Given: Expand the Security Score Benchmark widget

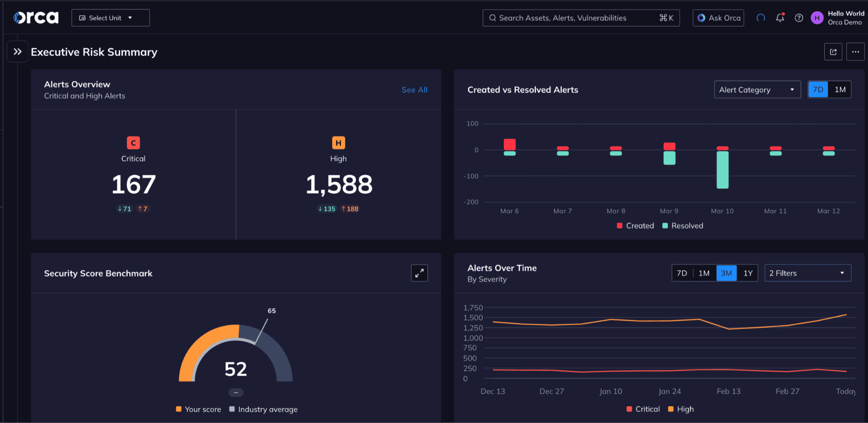Looking at the screenshot, I should [x=420, y=273].
